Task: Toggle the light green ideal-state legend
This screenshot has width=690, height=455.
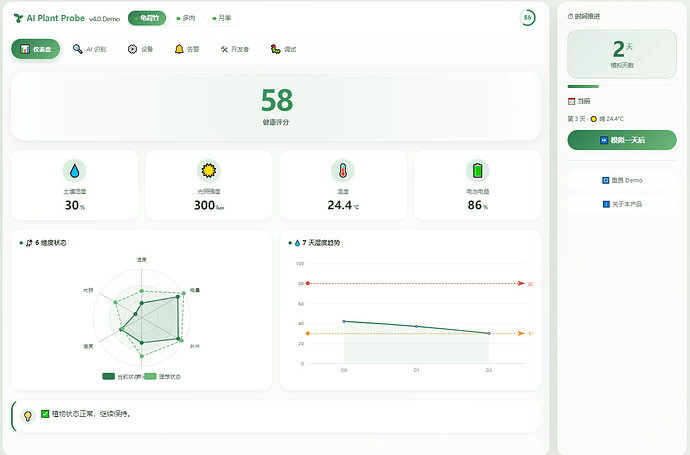Action: coord(163,376)
